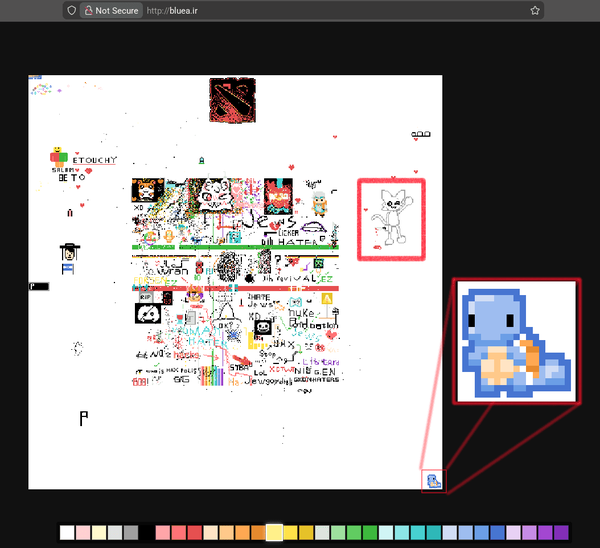This screenshot has height=548, width=600.
Task: Click the Sans skull face pixel art
Action: 263,328
